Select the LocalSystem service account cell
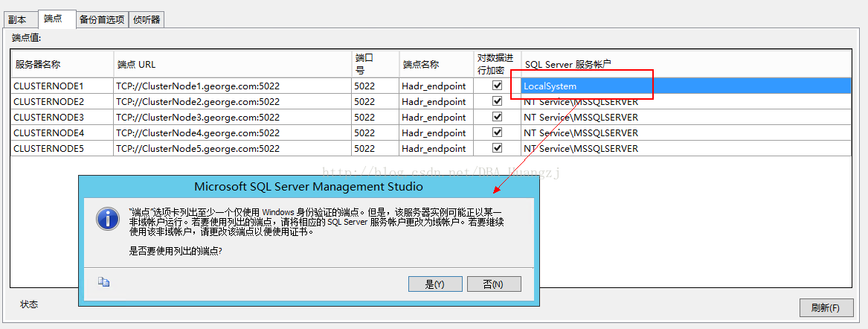 tap(686, 86)
